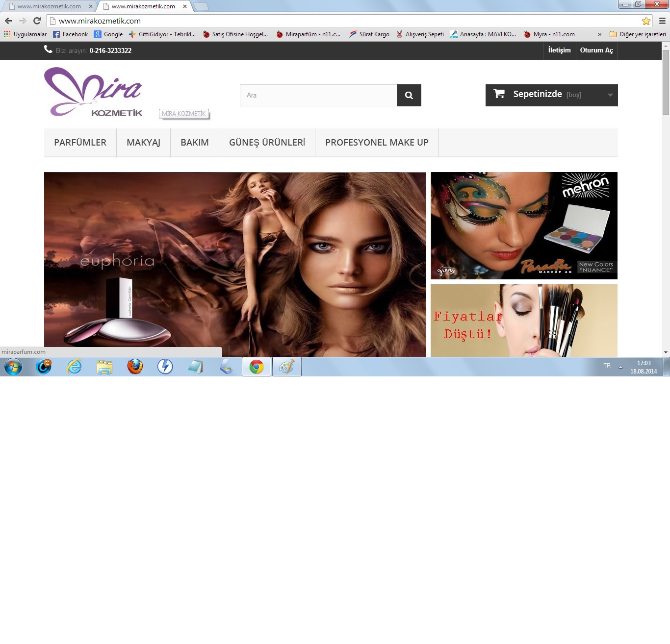Click the magnifier search button
The image size is (670, 644).
[409, 95]
